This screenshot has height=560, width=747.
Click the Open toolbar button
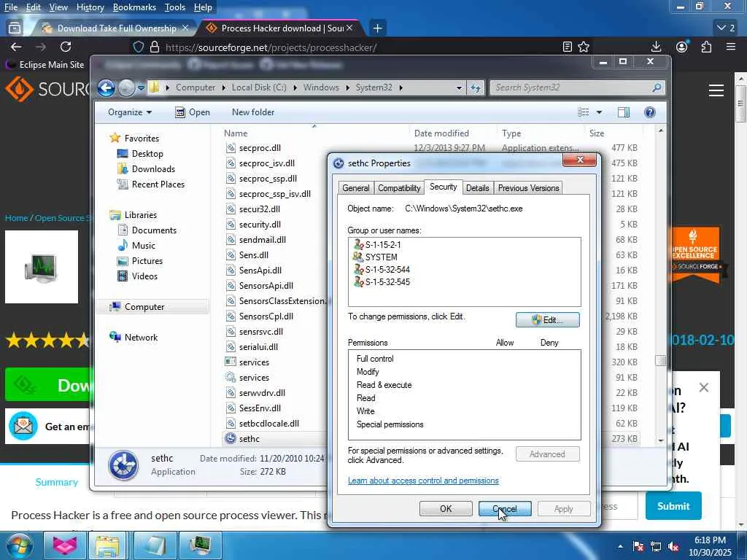pos(193,112)
